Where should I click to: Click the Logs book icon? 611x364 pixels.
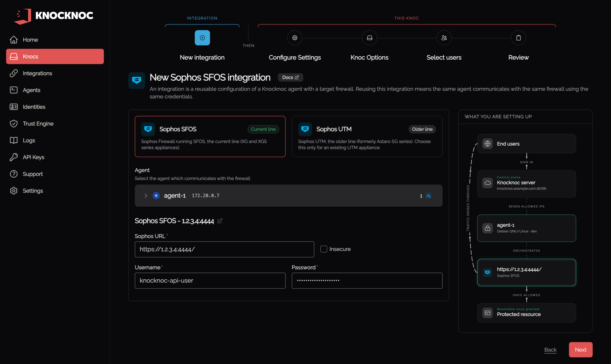[14, 140]
